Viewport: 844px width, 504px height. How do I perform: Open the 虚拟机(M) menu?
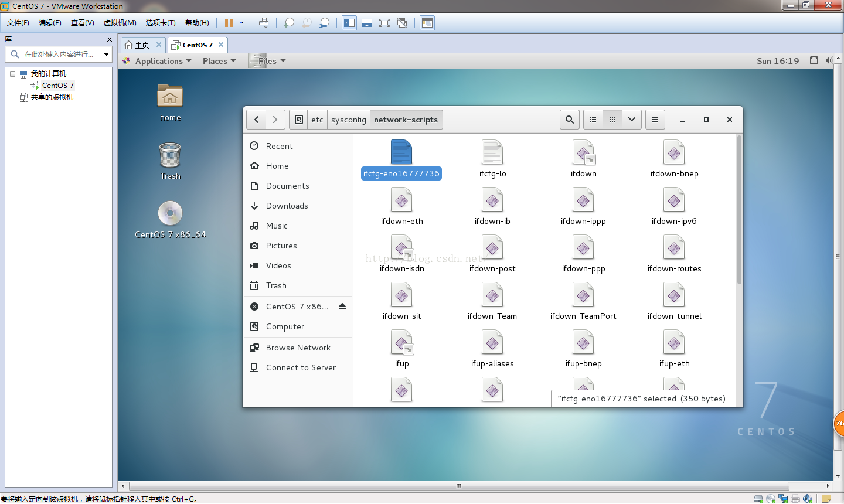click(x=120, y=23)
